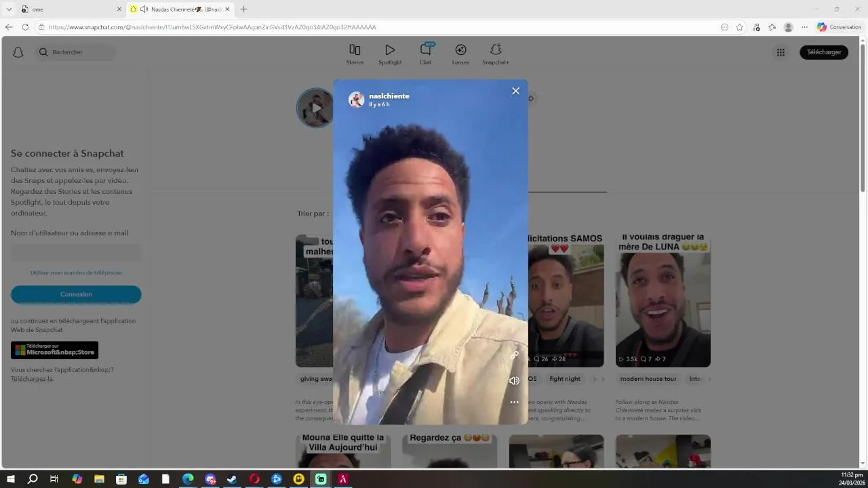
Task: Copy story link via chain icon
Action: 514,355
